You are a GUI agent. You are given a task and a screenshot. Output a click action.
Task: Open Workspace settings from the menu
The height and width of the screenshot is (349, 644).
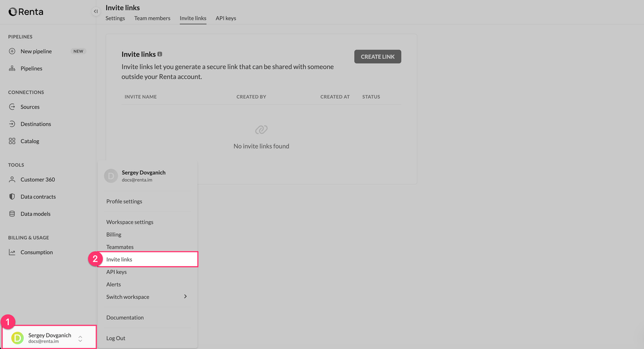(x=130, y=222)
